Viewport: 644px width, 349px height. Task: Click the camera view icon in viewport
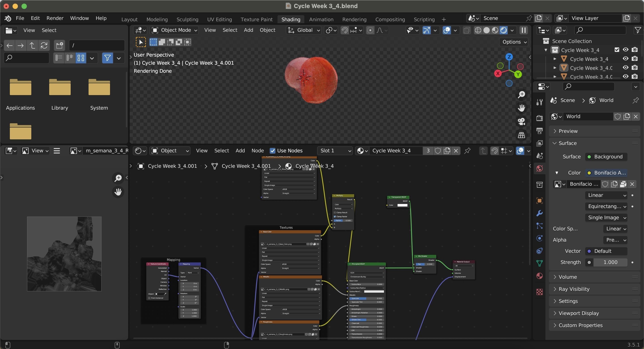(x=521, y=121)
